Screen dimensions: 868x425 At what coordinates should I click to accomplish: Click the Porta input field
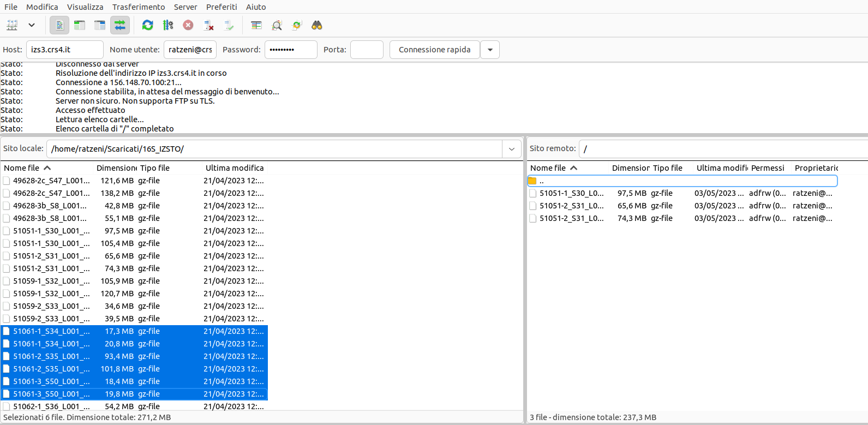pos(367,50)
